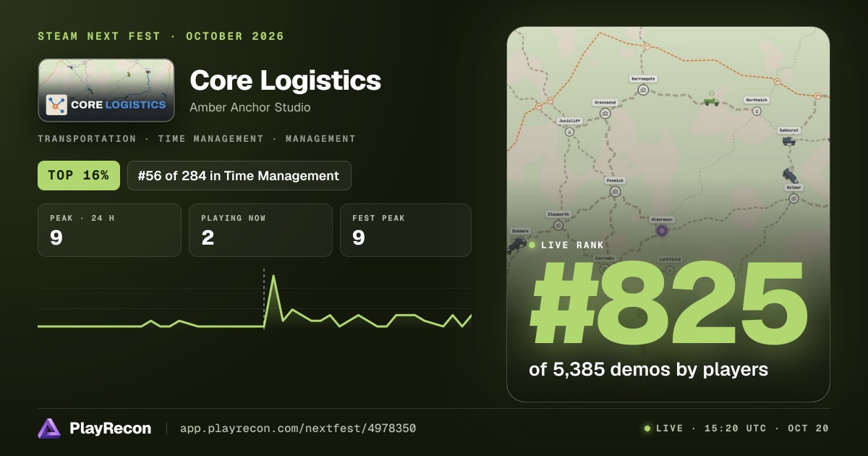Click the PlayRecon purple triangle logo
This screenshot has height=456, width=868.
click(48, 428)
